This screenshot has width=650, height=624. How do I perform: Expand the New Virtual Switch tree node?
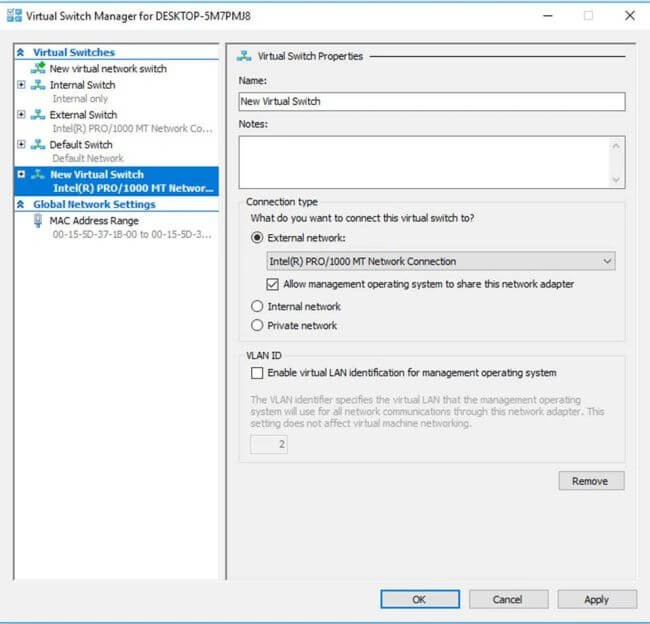(21, 174)
